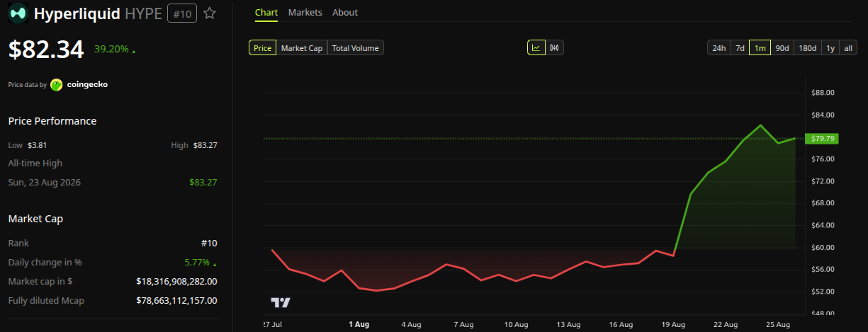
Task: Open the Chart tab
Action: coord(266,13)
